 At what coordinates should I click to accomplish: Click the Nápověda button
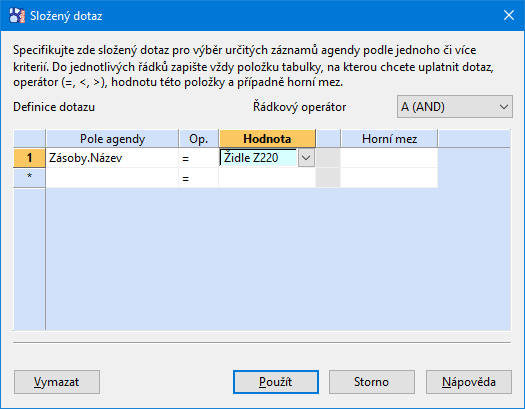[469, 382]
